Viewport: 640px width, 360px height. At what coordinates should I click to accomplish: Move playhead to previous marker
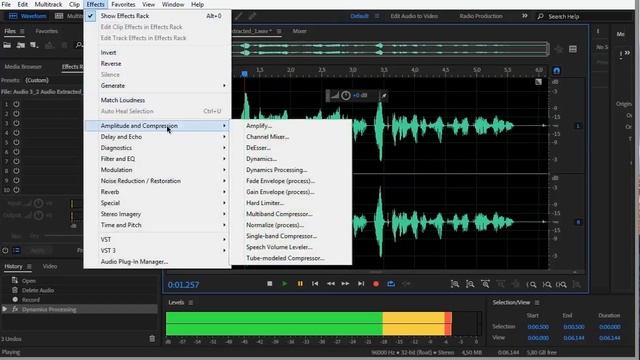point(315,284)
